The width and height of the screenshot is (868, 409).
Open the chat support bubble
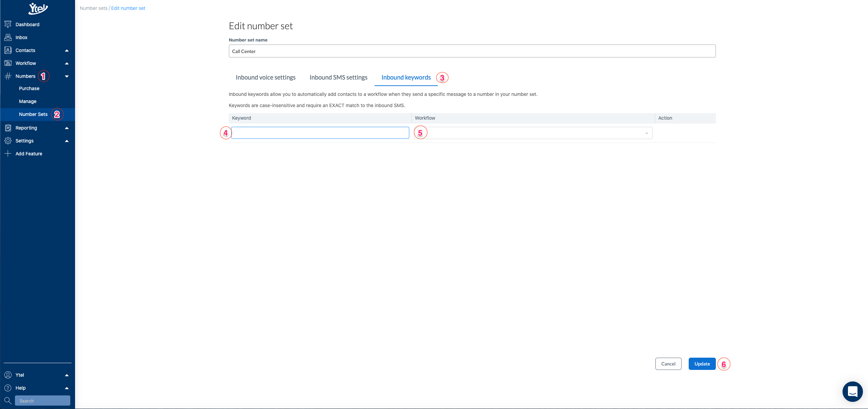pos(852,391)
